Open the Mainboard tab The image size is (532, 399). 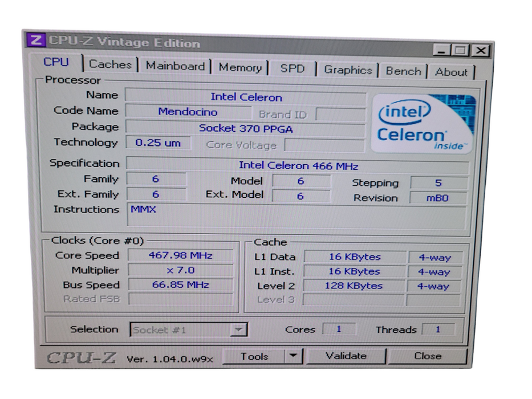(x=175, y=66)
